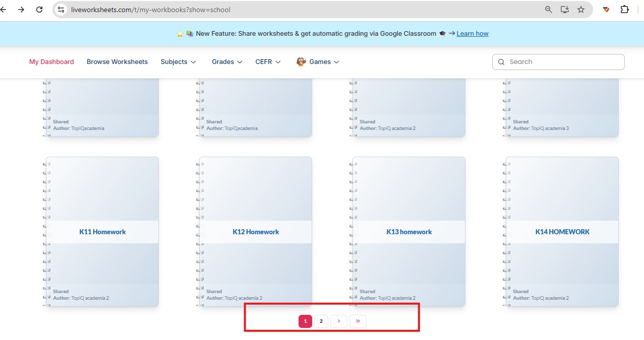Screen dimensions: 644x340
Task: Bookmark this page with the star icon
Action: 581,10
